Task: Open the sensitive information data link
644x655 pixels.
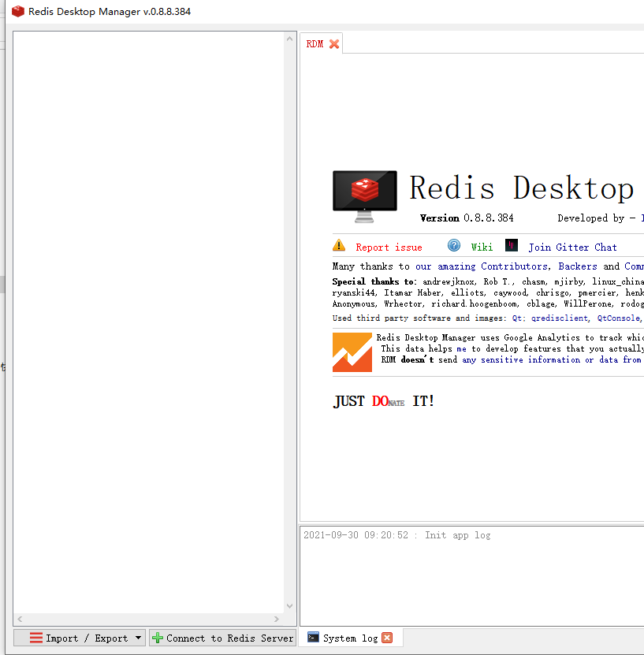Action: pos(551,360)
